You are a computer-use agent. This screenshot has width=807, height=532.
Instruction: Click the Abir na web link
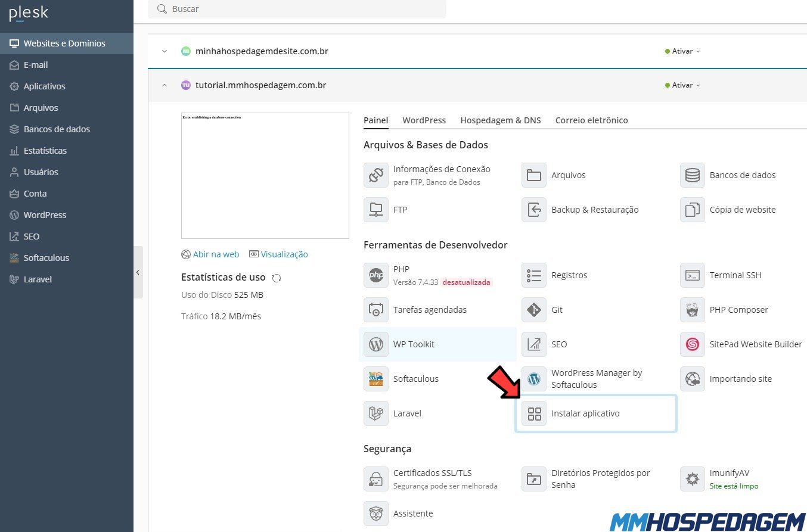coord(210,254)
